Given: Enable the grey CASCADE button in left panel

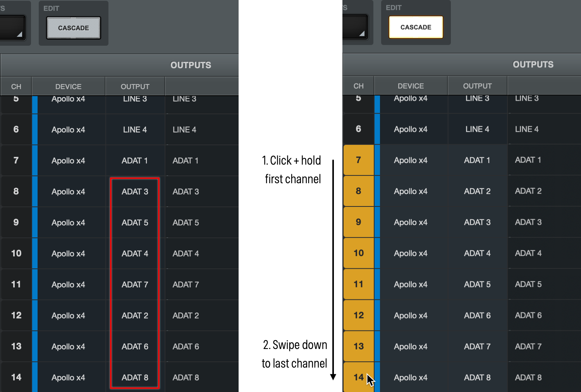Looking at the screenshot, I should coord(74,28).
